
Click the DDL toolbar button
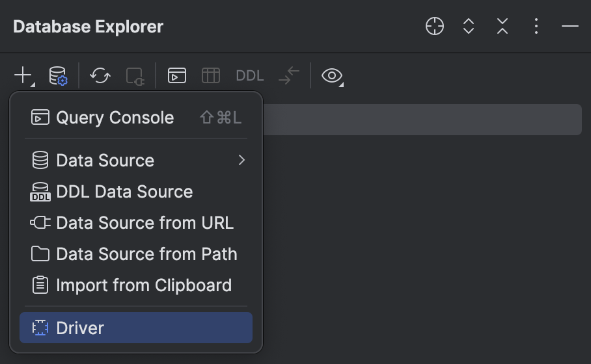point(250,75)
